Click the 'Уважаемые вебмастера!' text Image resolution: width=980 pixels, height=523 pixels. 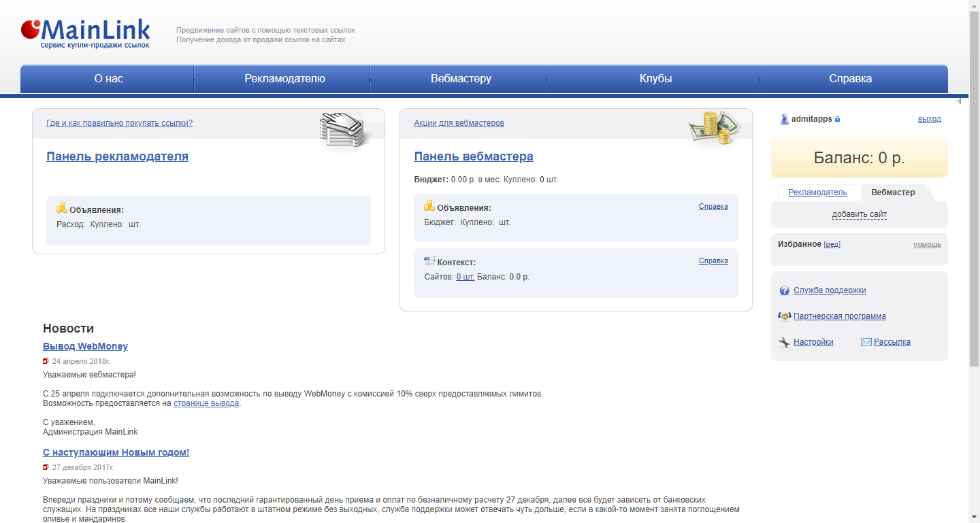click(89, 375)
